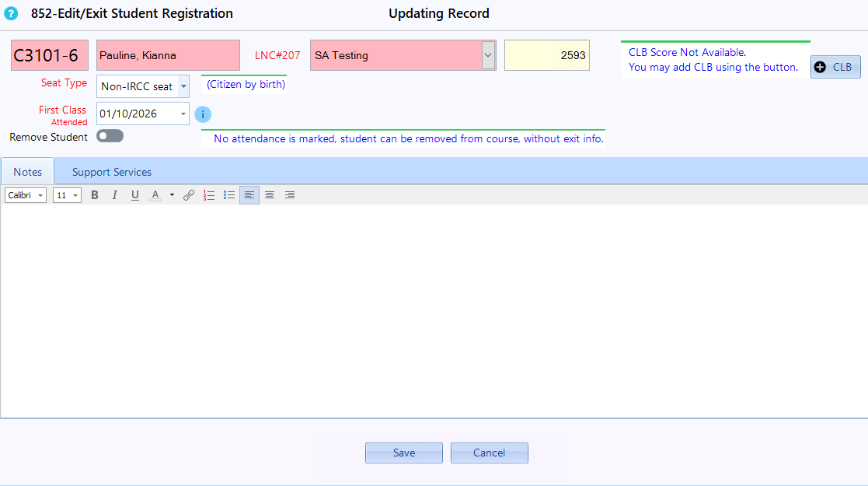Toggle the Remove Student switch
This screenshot has height=486, width=868.
coord(110,136)
